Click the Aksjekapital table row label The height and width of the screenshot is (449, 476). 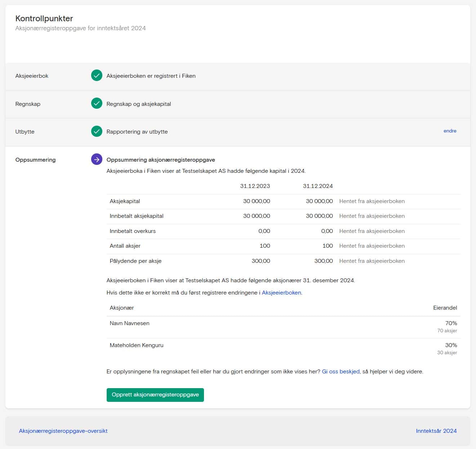(x=125, y=201)
